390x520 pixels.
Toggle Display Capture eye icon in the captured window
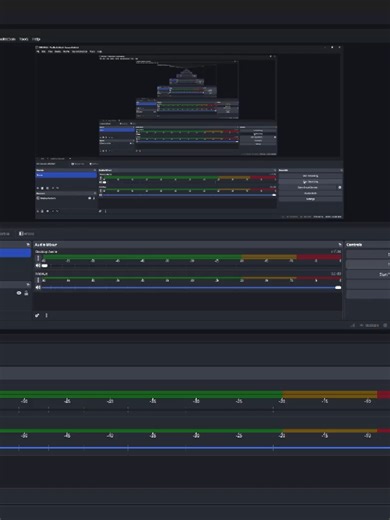(x=89, y=198)
